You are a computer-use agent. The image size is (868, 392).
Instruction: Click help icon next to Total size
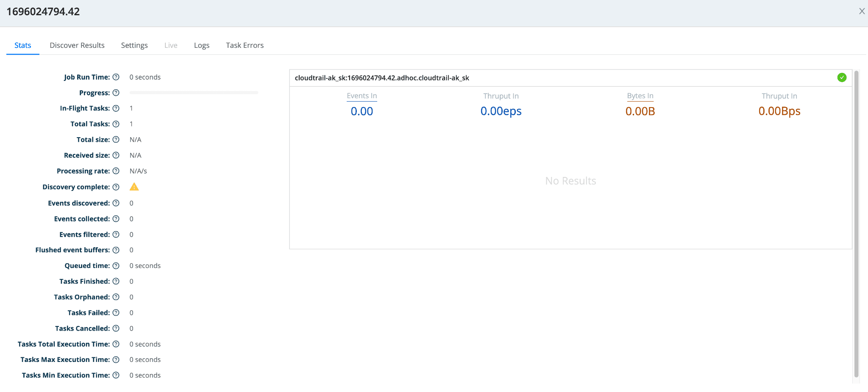click(116, 140)
